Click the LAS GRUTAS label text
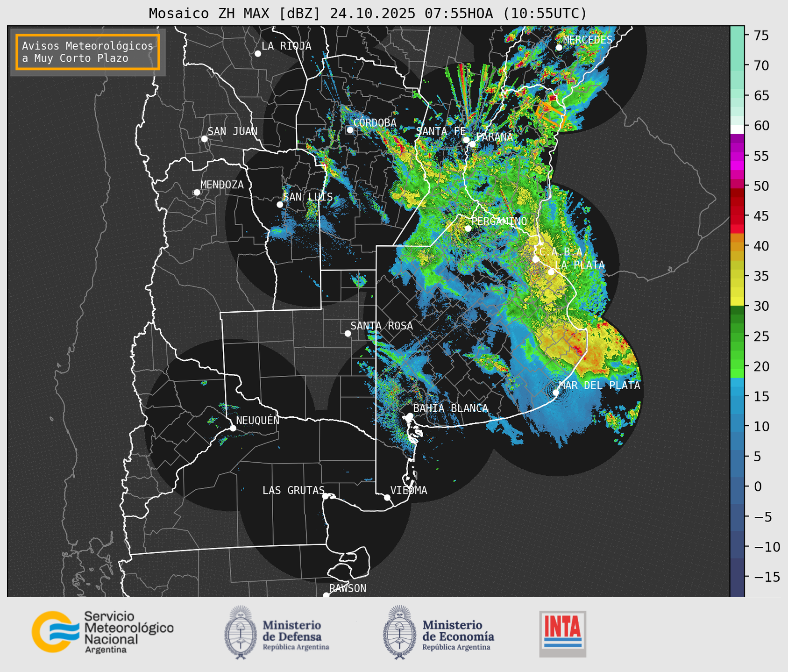The image size is (788, 672). [293, 490]
